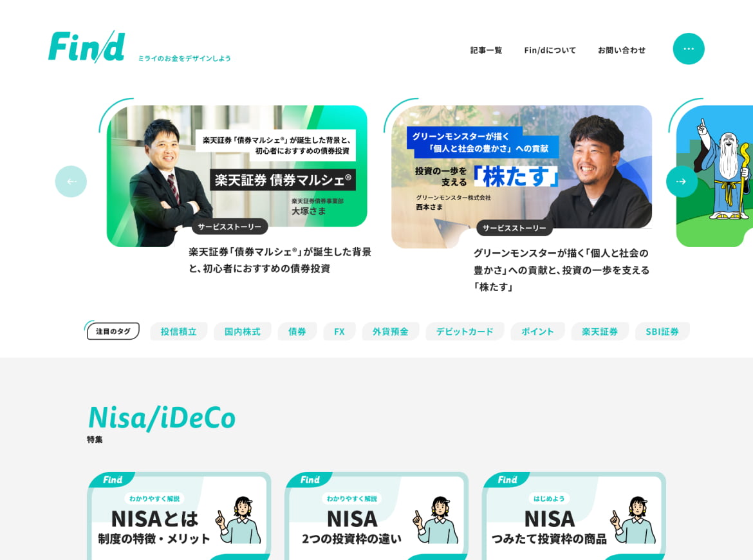Pick the 外貨預金 tag

390,331
